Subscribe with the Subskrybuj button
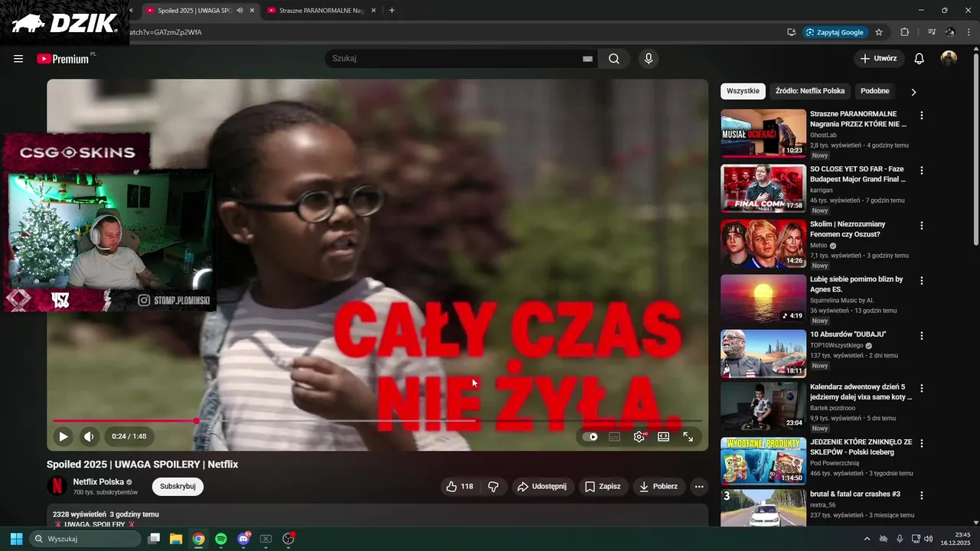This screenshot has height=551, width=980. click(x=178, y=487)
